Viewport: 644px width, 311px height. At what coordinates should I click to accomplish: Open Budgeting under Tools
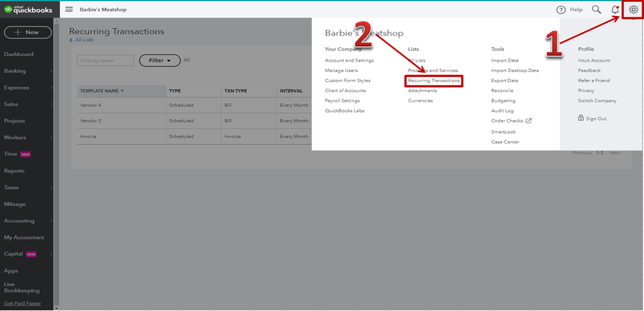[503, 100]
